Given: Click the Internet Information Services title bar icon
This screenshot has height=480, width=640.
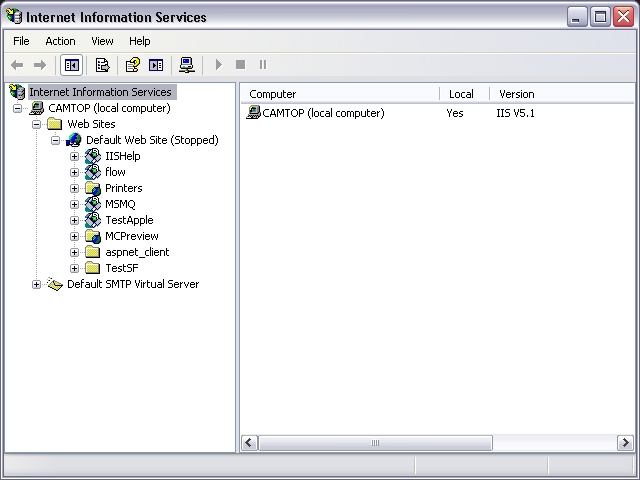Looking at the screenshot, I should 14,16.
